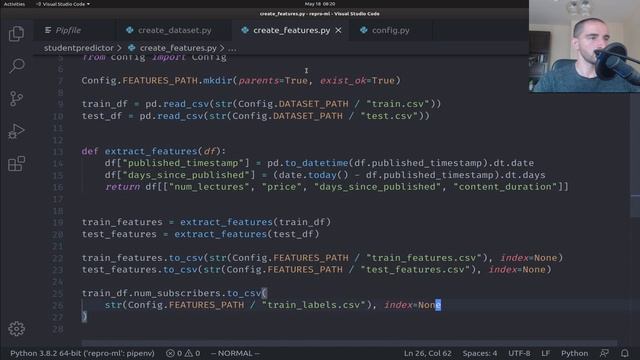
Task: Select Python language mode in status bar
Action: click(x=574, y=353)
